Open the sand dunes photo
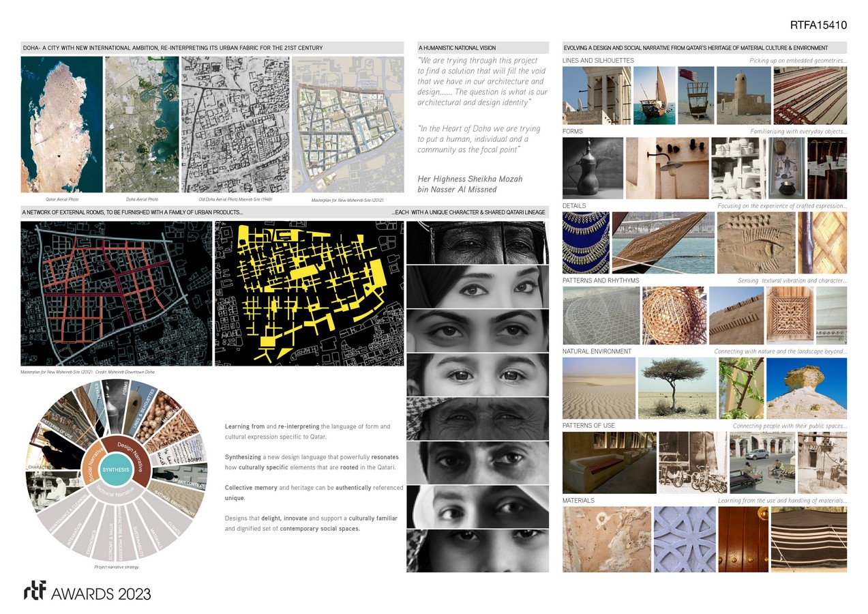Screen dimensions: 868x614 (598, 388)
